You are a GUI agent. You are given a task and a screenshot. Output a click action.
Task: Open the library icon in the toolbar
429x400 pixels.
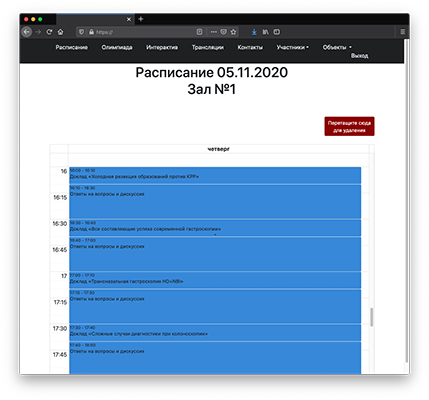click(x=265, y=32)
